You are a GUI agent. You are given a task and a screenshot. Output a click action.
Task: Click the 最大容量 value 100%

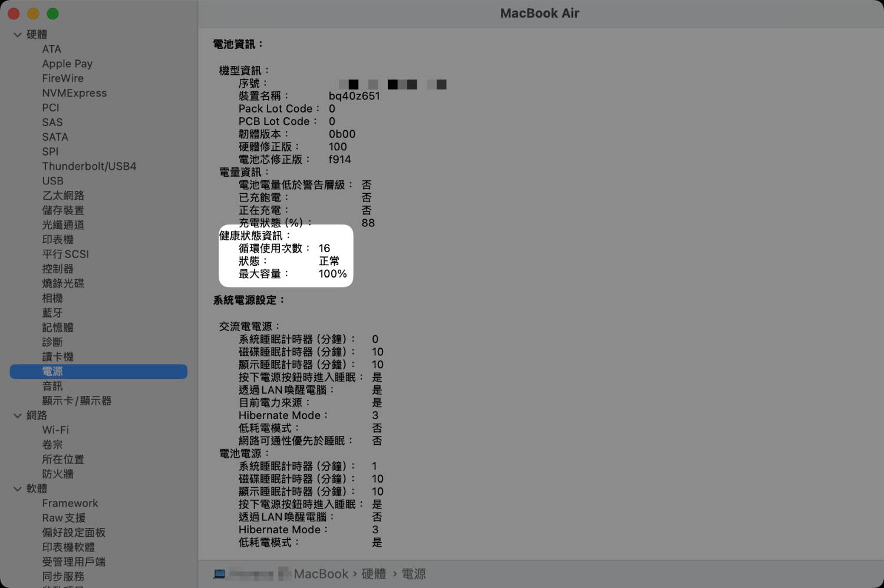(332, 273)
